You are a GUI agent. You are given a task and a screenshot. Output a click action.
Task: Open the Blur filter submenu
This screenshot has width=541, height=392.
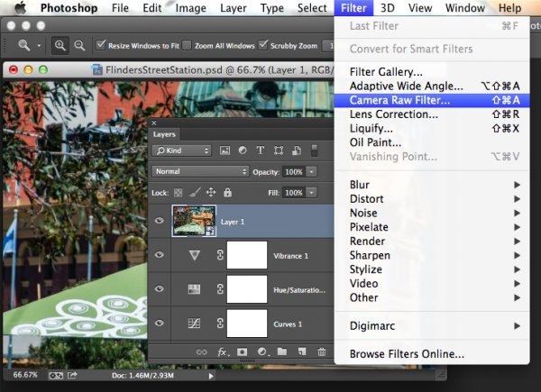(x=365, y=185)
